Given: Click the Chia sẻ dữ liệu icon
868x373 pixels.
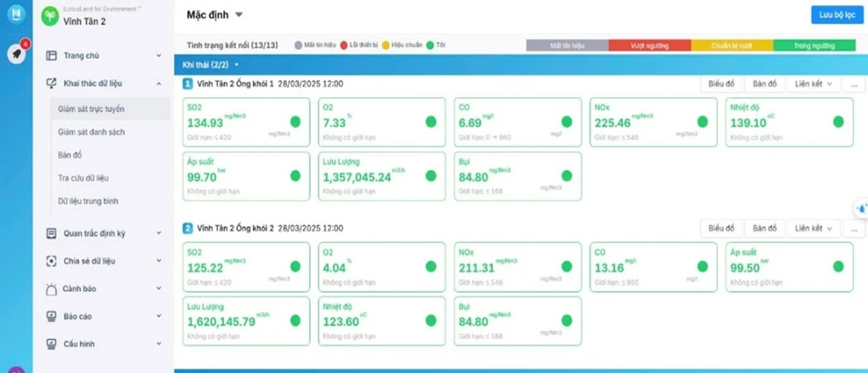Looking at the screenshot, I should [51, 260].
